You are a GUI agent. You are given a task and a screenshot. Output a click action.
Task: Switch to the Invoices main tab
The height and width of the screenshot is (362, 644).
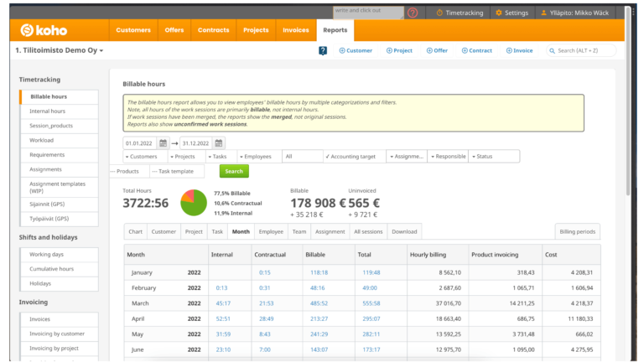click(295, 30)
